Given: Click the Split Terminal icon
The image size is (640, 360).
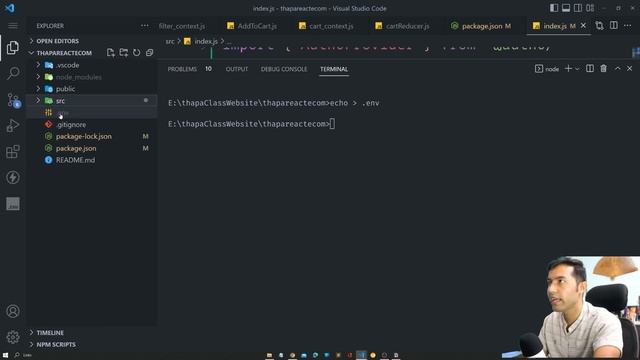Looking at the screenshot, I should [x=590, y=69].
